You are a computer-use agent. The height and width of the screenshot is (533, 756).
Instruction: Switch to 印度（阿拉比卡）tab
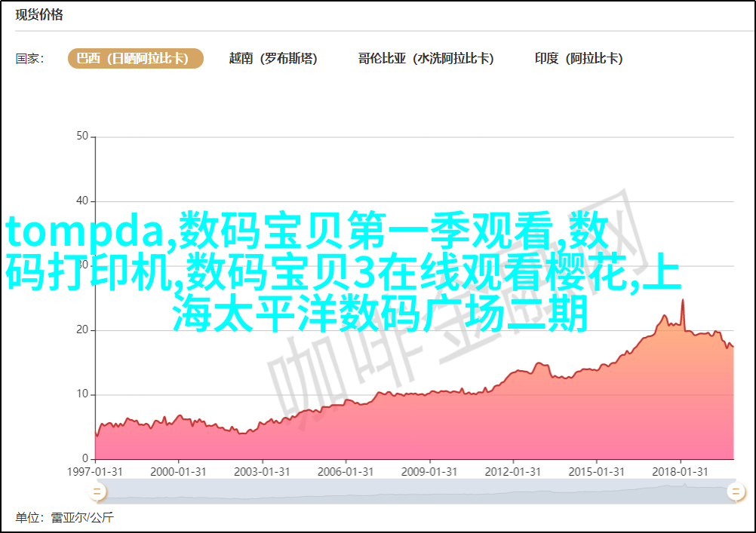579,58
